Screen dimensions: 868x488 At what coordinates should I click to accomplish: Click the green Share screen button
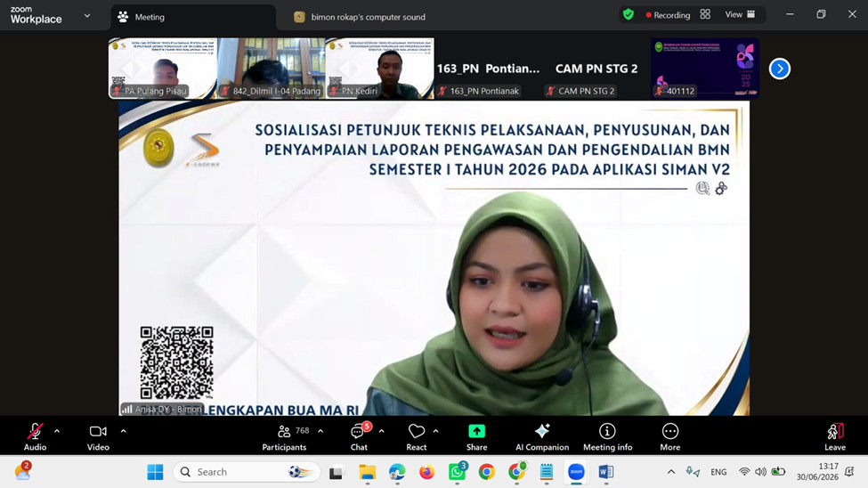(476, 436)
